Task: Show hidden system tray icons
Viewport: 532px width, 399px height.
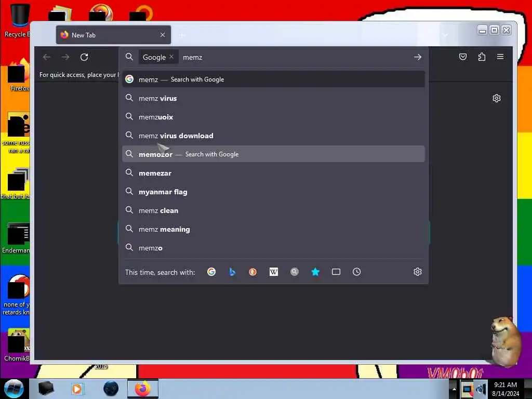Action: tap(454, 389)
